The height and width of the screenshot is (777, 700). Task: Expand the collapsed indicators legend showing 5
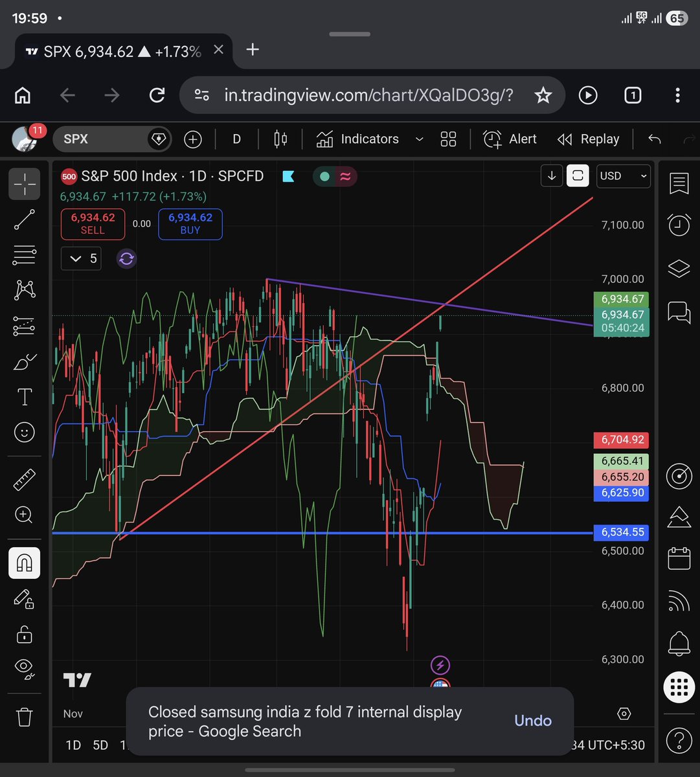pos(81,259)
